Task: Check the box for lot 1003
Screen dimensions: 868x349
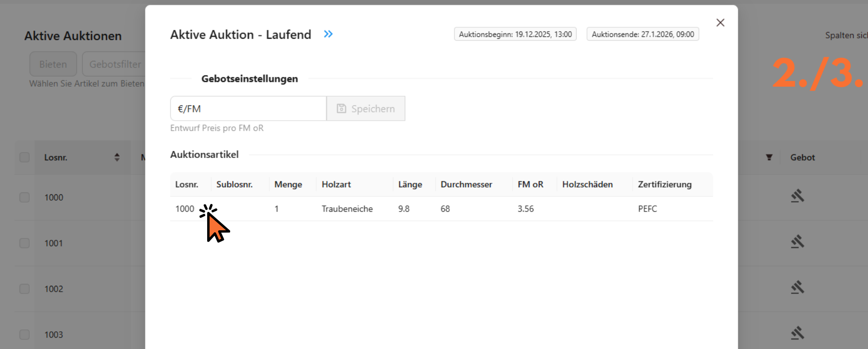Action: (24, 335)
